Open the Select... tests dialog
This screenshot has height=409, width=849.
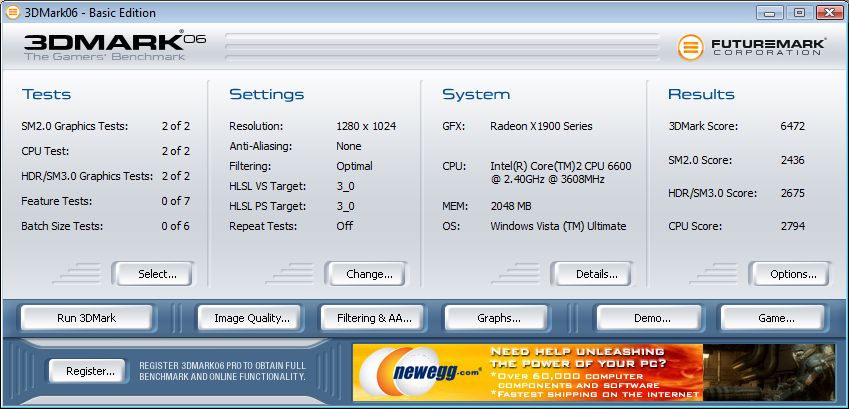click(x=152, y=274)
